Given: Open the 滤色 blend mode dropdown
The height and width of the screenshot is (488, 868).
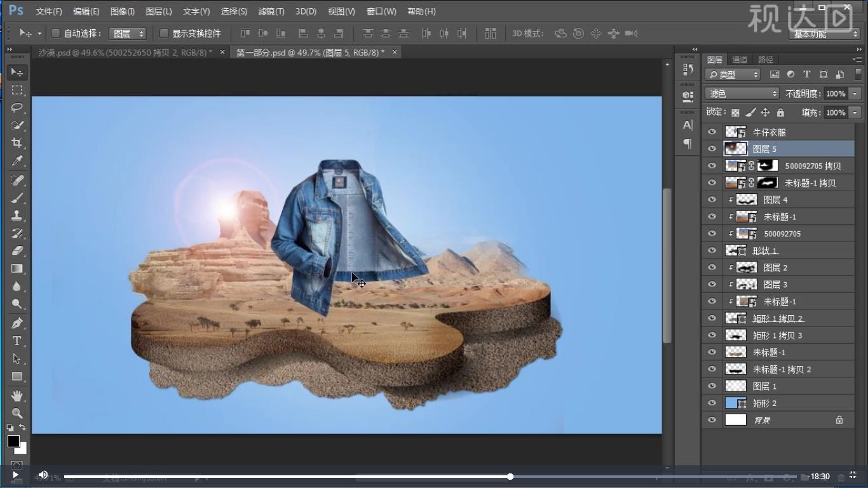Looking at the screenshot, I should click(x=742, y=93).
